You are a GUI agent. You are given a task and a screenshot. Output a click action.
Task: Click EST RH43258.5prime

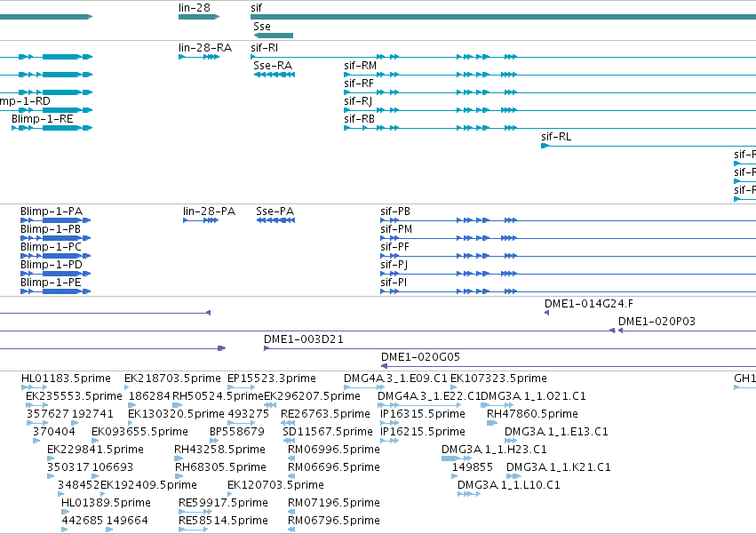(179, 458)
